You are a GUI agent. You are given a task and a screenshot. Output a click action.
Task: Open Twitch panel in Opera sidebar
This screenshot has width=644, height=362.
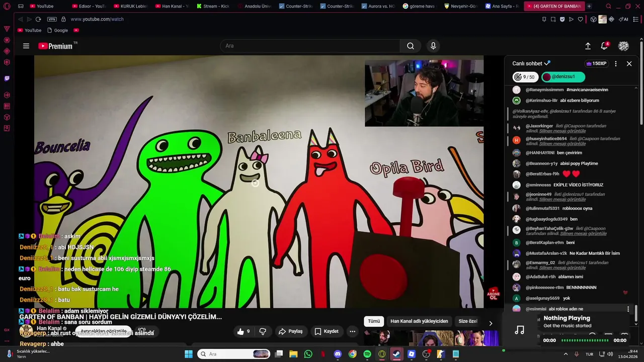coord(7,78)
